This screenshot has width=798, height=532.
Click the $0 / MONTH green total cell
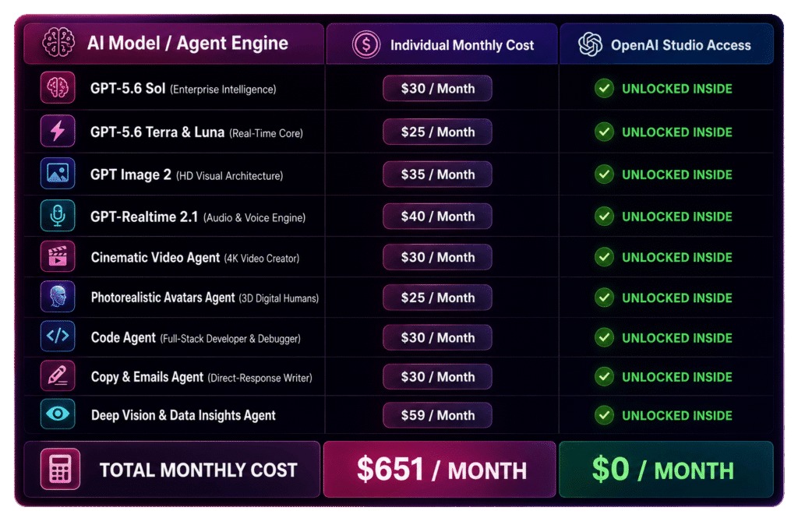click(x=666, y=469)
